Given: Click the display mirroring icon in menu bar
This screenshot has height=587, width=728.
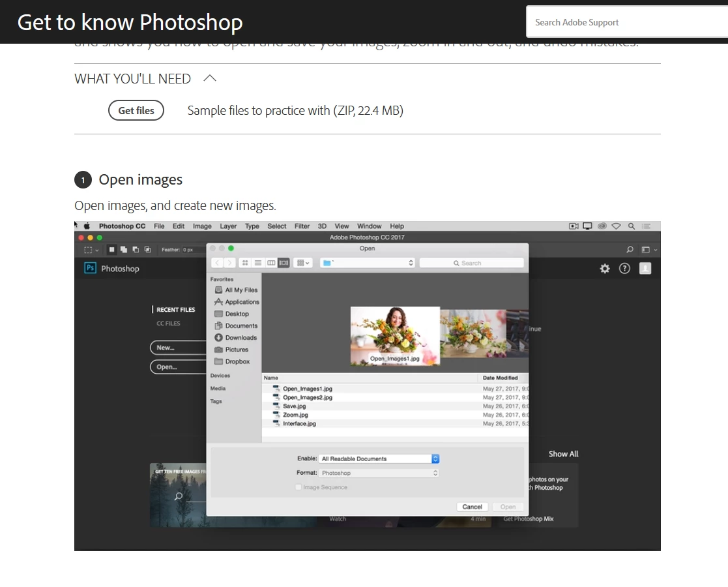Looking at the screenshot, I should pyautogui.click(x=587, y=226).
